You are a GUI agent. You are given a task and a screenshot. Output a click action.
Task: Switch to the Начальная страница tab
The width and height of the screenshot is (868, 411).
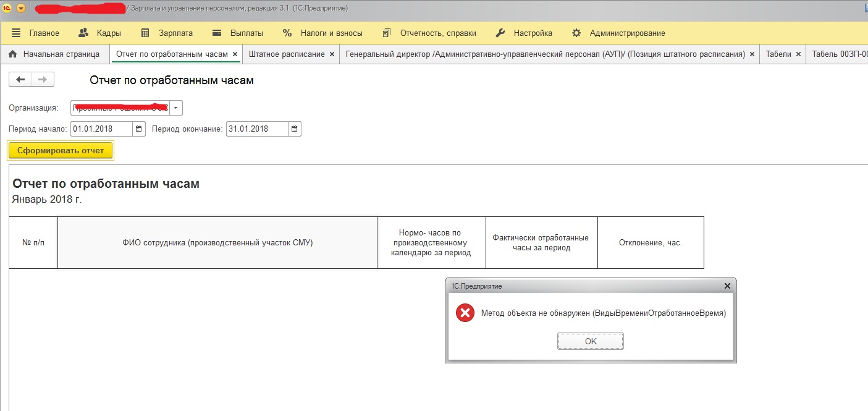(55, 54)
